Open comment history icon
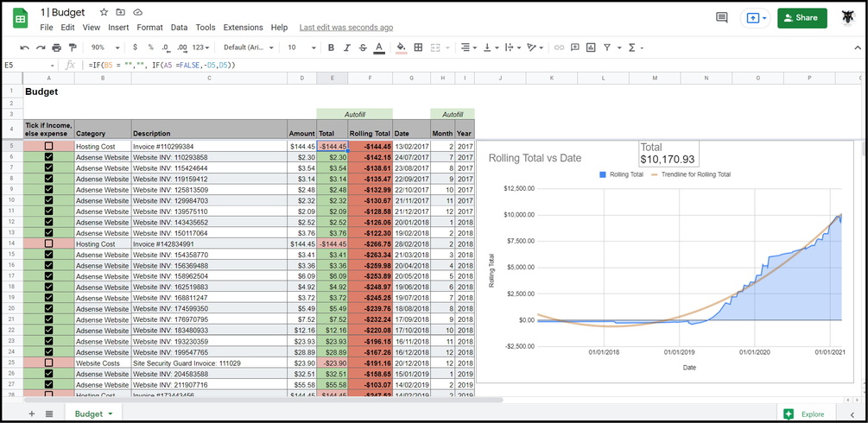The width and height of the screenshot is (868, 423). (x=722, y=18)
